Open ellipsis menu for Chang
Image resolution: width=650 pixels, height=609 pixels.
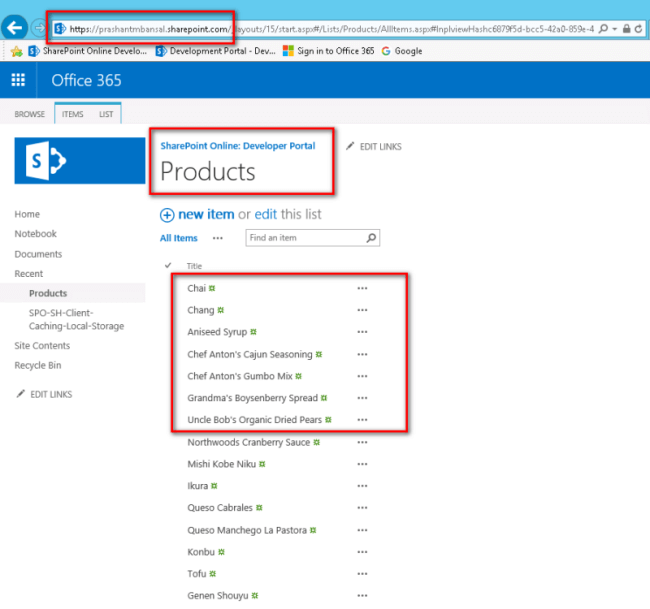tap(362, 310)
